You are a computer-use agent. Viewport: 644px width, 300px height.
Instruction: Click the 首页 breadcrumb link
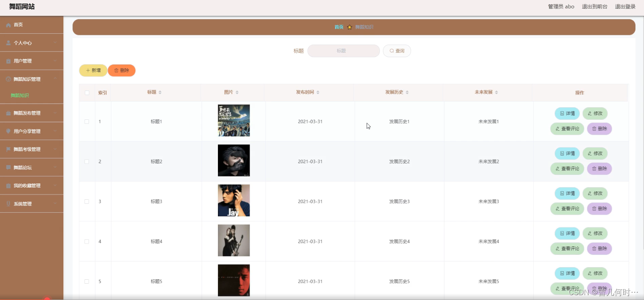339,27
